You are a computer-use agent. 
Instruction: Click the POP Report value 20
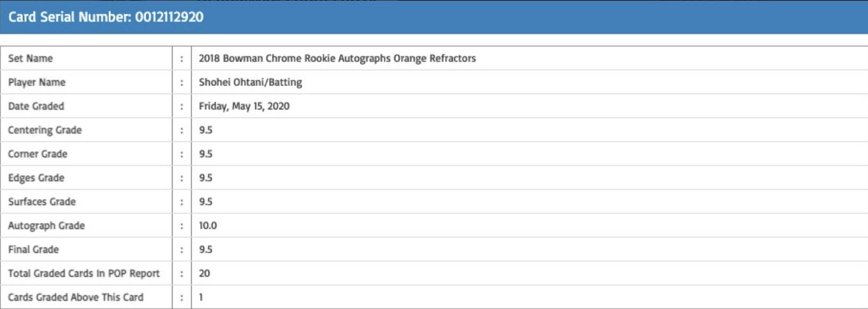click(205, 273)
